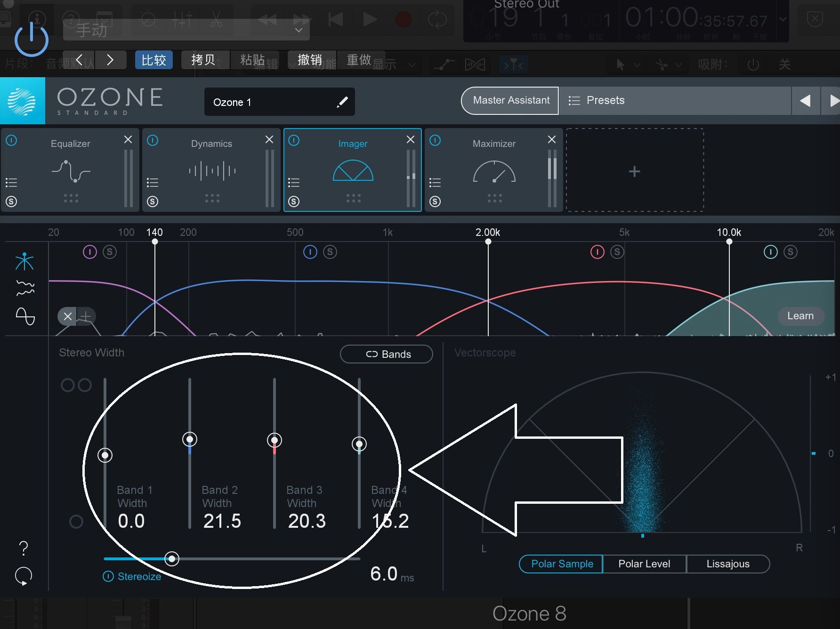Add a new module in empty slot
Viewport: 840px width, 629px height.
[634, 171]
